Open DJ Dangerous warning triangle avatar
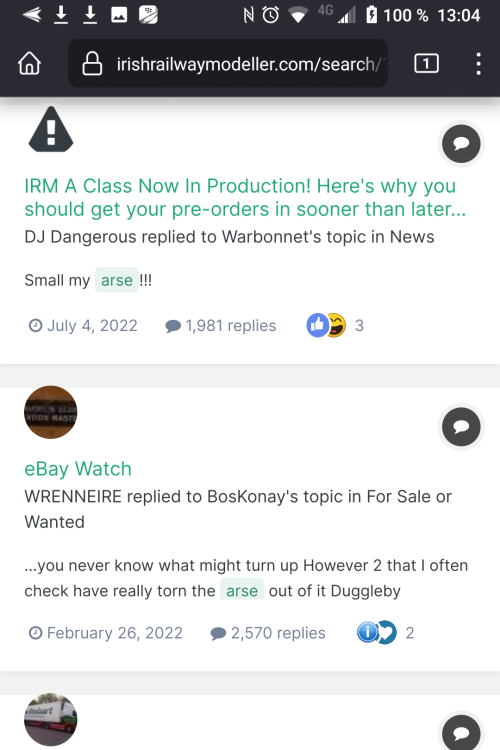The image size is (500, 750). pyautogui.click(x=51, y=129)
